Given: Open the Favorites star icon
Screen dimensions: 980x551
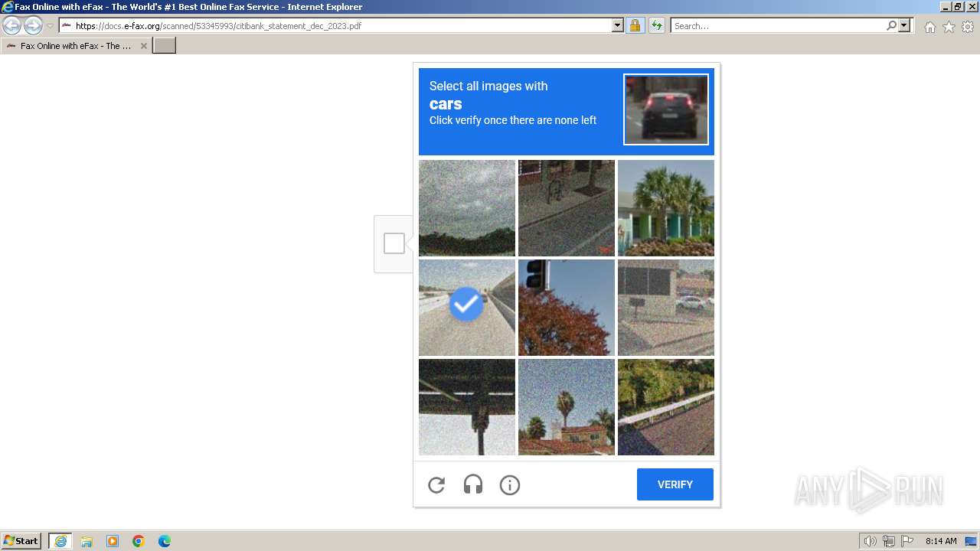Looking at the screenshot, I should [x=949, y=27].
